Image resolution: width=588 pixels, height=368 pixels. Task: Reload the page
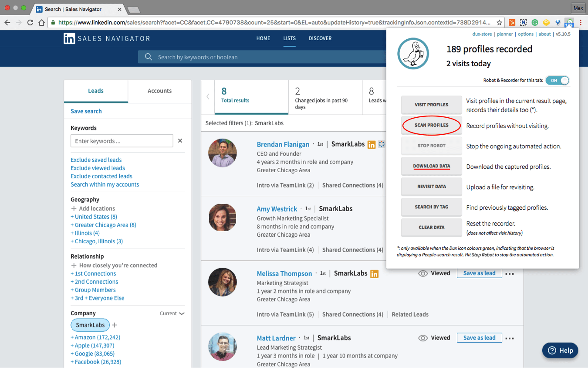30,22
